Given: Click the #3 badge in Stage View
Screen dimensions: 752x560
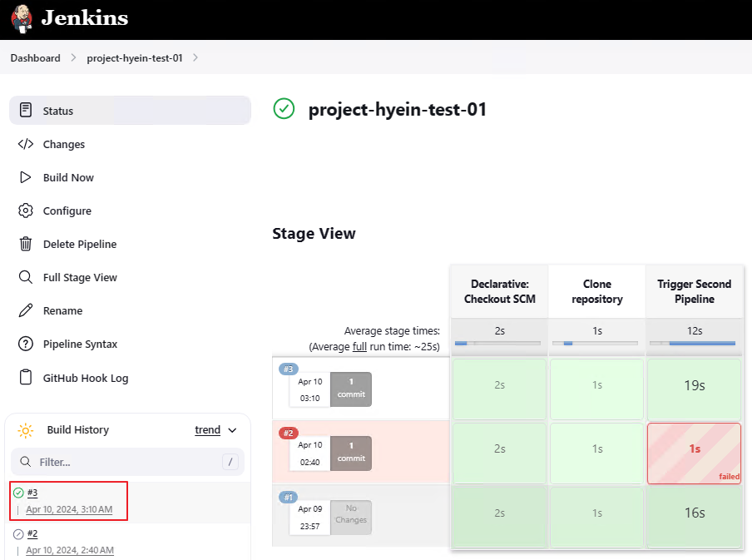Looking at the screenshot, I should [x=288, y=369].
